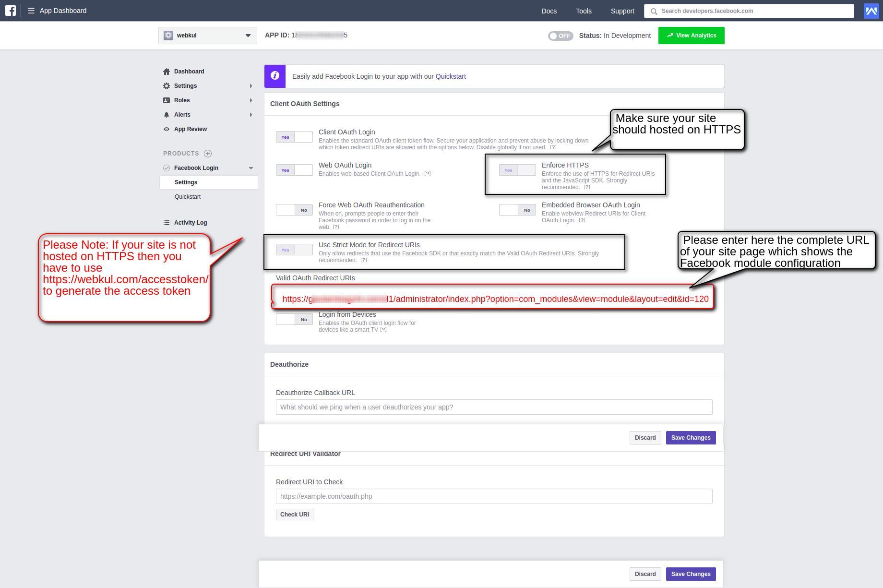The height and width of the screenshot is (588, 883).
Task: Open Docs in top navigation
Action: pos(549,11)
